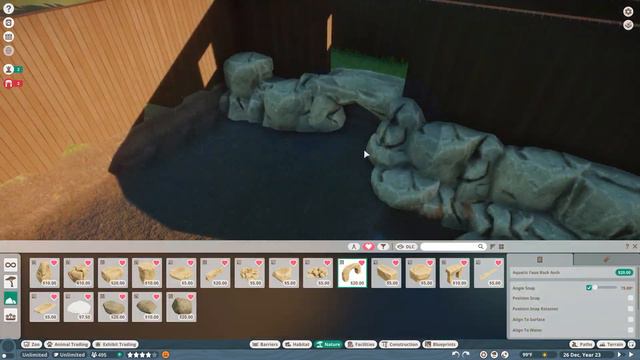
Task: Select the tree plants category icon
Action: (11, 282)
